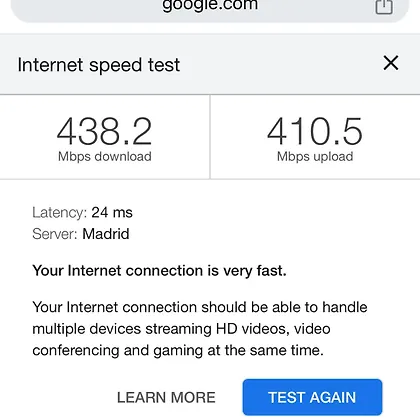Close the Internet speed test card
This screenshot has height=420, width=420.
[391, 63]
